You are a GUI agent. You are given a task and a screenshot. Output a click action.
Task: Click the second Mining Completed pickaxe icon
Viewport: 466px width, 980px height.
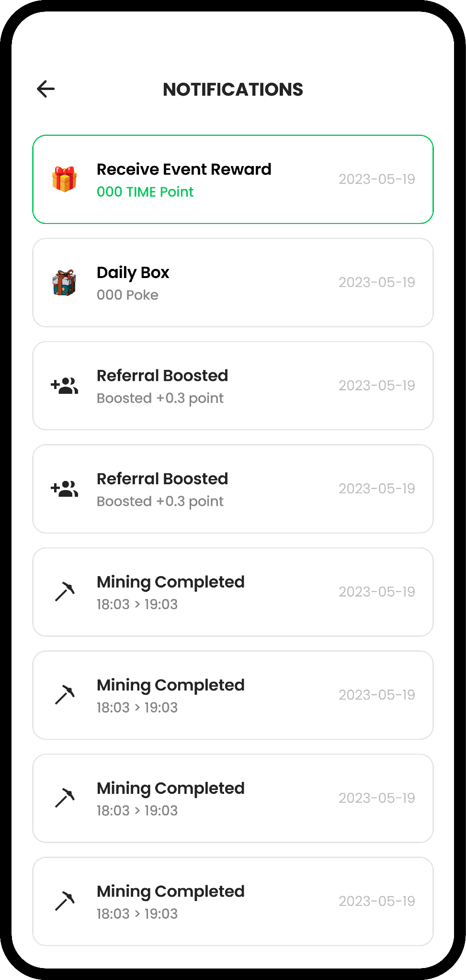tap(65, 695)
